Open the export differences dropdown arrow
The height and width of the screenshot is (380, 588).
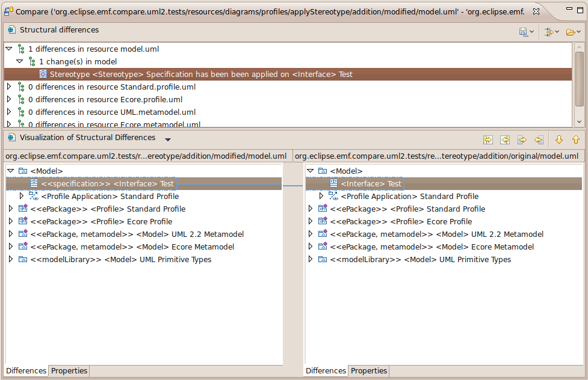[x=531, y=32]
